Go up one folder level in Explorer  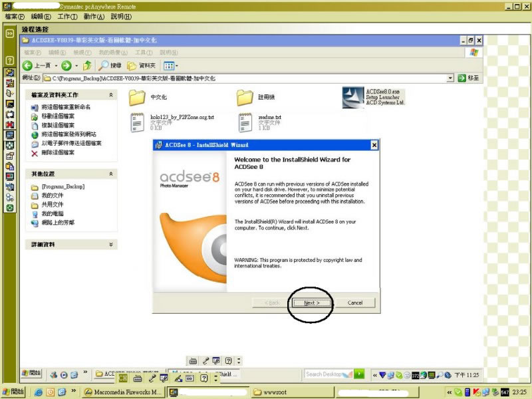point(87,65)
